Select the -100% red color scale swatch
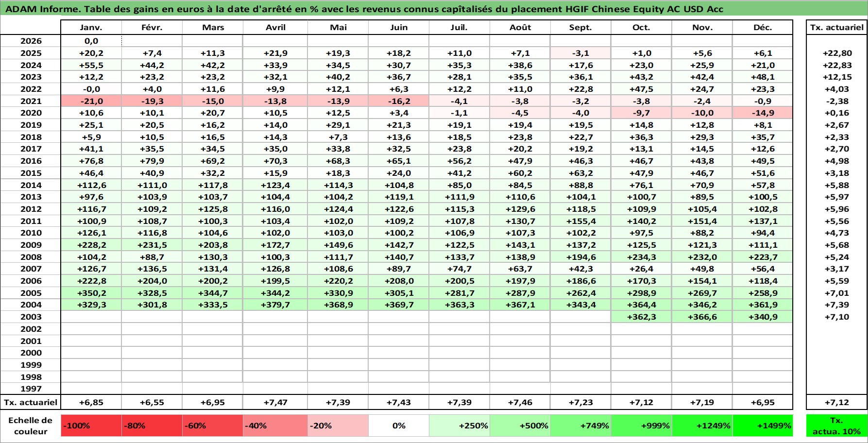Image resolution: width=868 pixels, height=443 pixels. pos(91,426)
